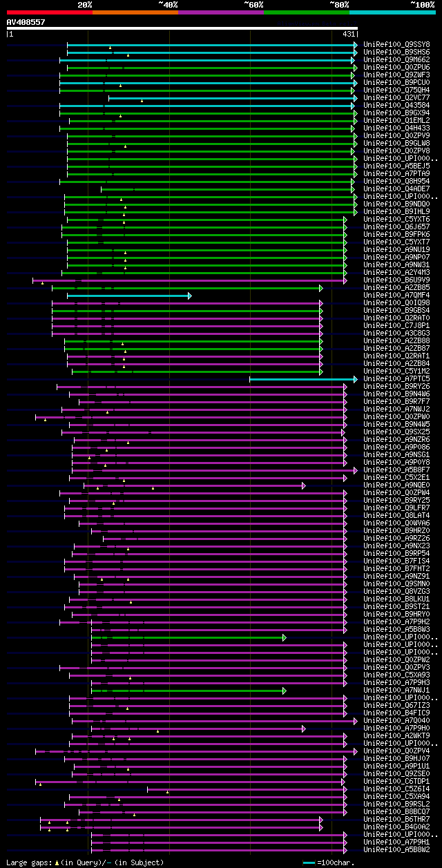The width and height of the screenshot is (442, 868).
Task: Click the UniRef100_Q0IQ98 label
Action: [396, 302]
